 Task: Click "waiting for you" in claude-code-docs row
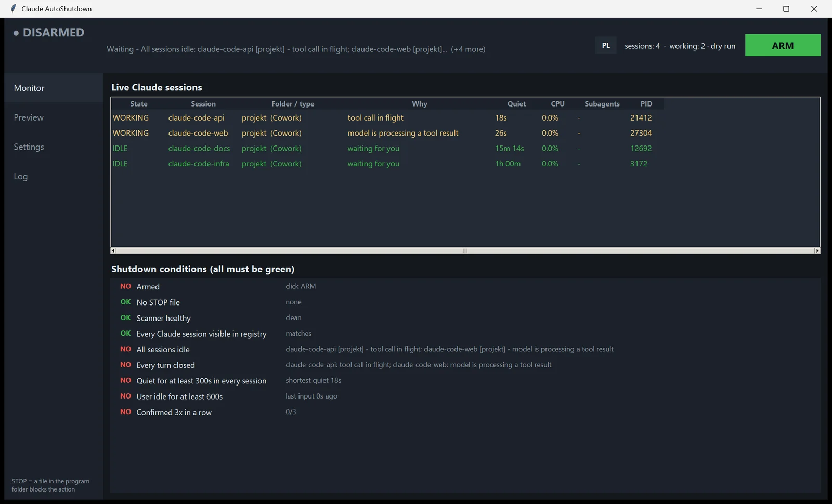tap(373, 148)
